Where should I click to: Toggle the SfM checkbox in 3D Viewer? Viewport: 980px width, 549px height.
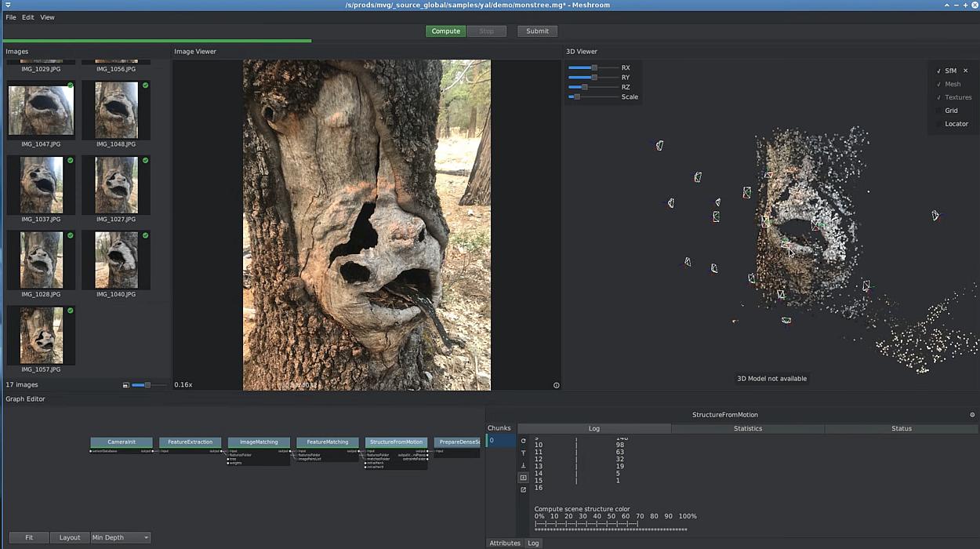click(938, 71)
